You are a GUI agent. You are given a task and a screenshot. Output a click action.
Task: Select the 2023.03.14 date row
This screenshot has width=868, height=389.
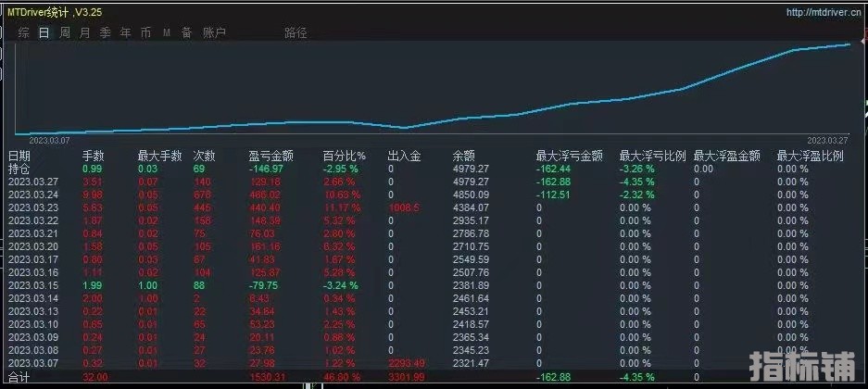coord(33,299)
